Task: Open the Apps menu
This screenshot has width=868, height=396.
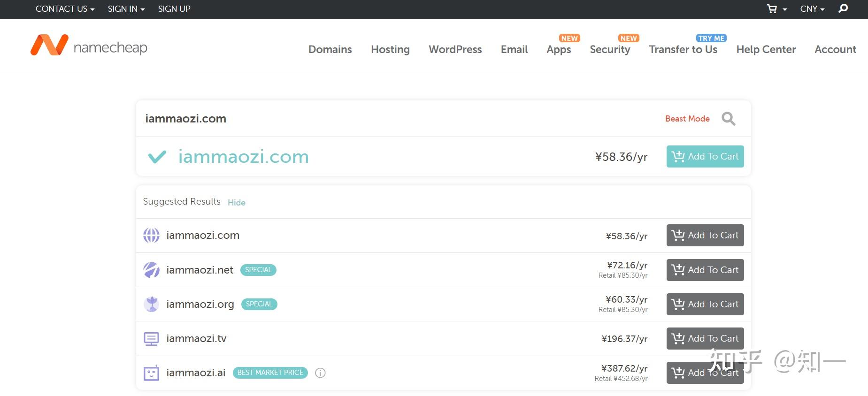Action: [x=559, y=50]
